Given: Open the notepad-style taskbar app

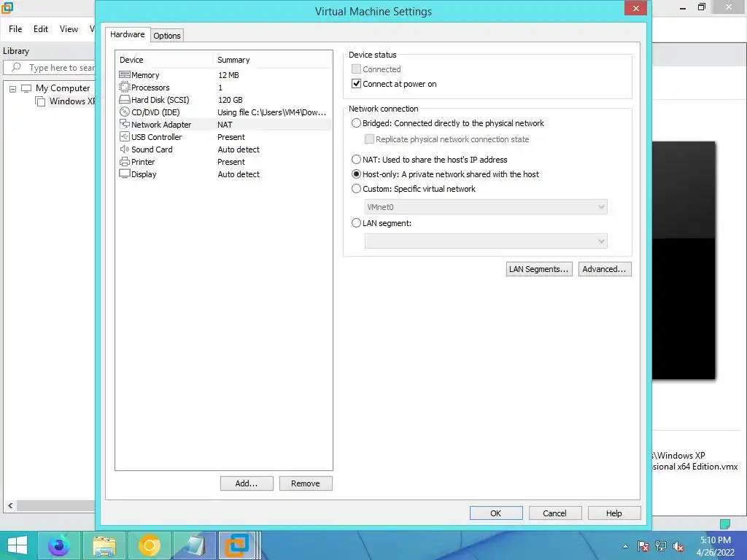Looking at the screenshot, I should click(194, 545).
